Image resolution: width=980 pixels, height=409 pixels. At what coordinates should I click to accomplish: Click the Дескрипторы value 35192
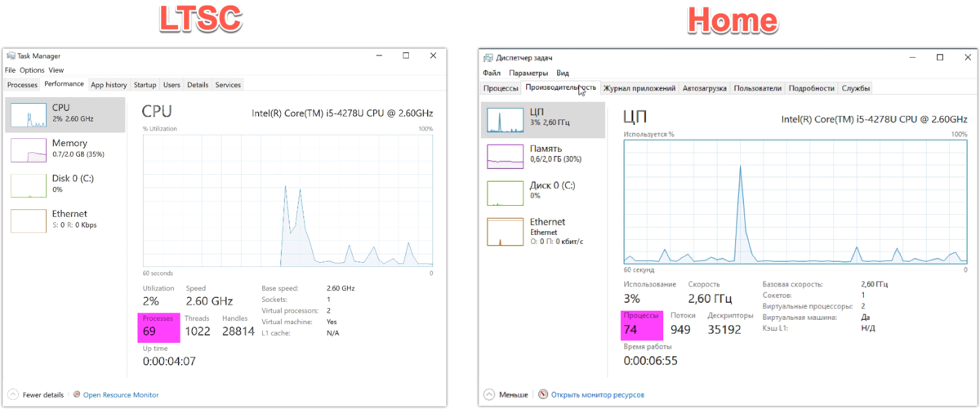724,330
